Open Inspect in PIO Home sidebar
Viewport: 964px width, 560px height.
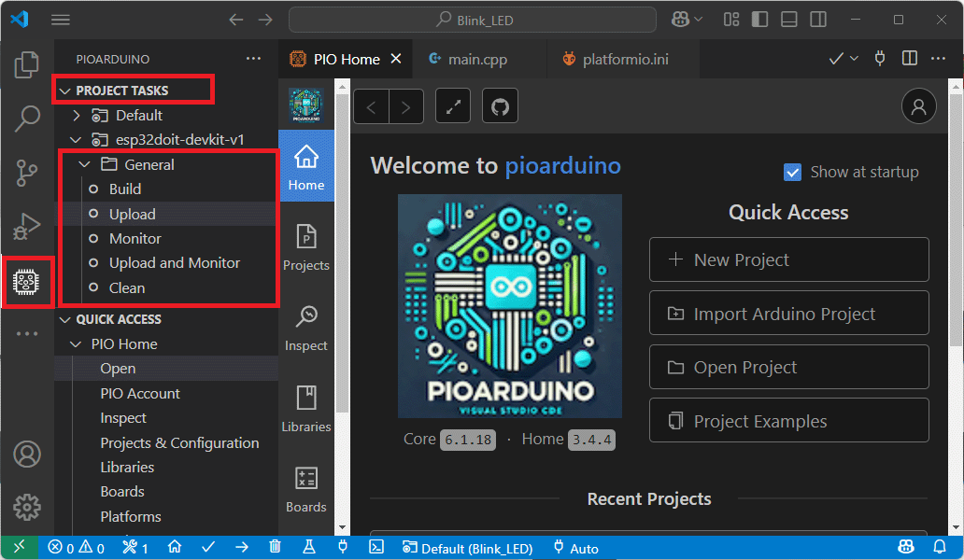click(x=306, y=329)
